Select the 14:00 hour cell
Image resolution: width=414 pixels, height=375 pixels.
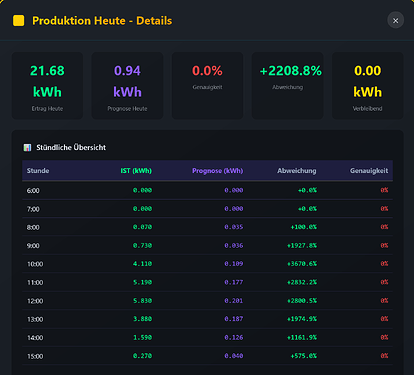coord(35,338)
